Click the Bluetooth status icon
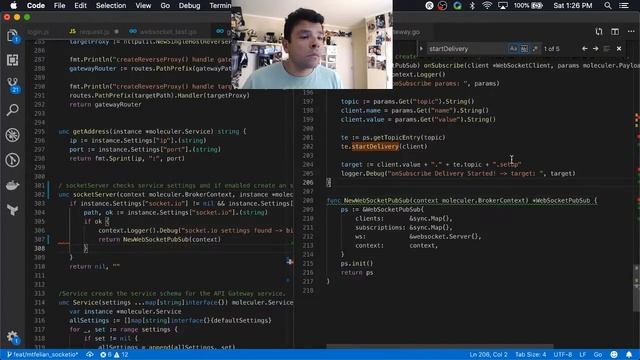Viewport: 640px width, 360px height. (x=472, y=5)
